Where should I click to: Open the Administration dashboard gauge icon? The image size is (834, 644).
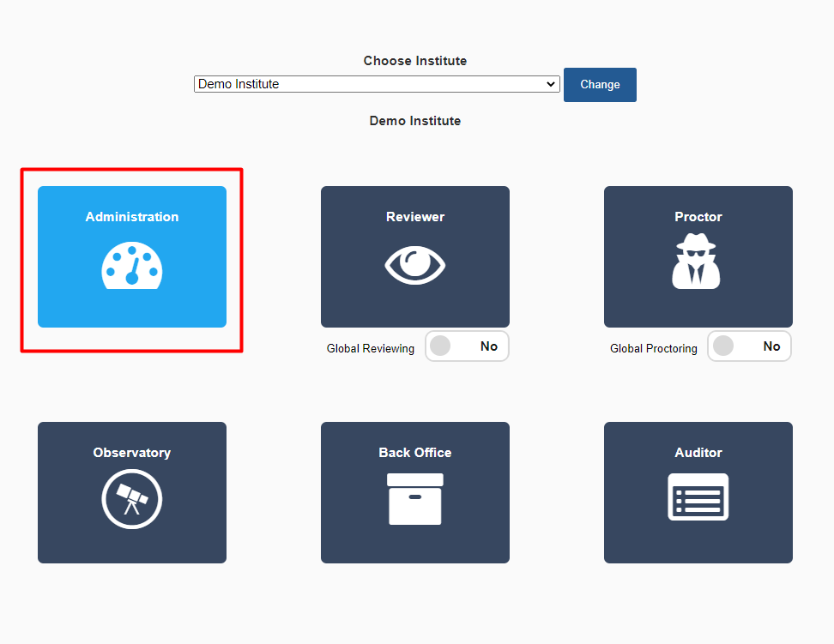tap(132, 265)
